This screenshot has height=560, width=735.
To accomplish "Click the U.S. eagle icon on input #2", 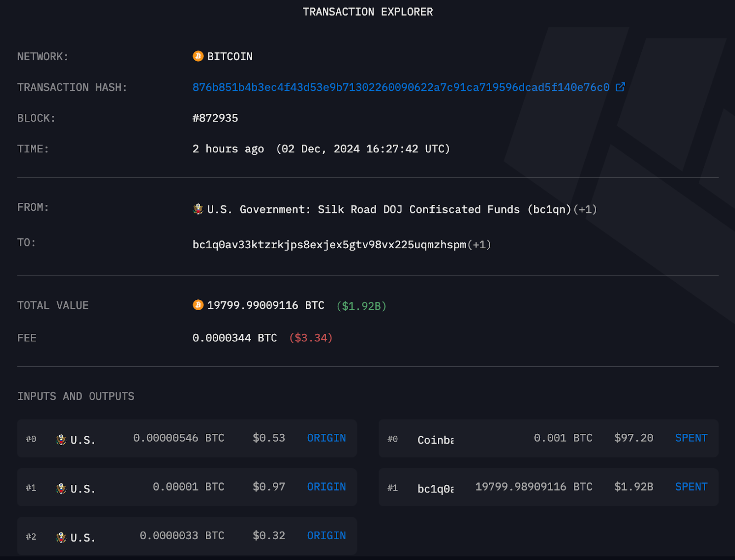I will 61,536.
